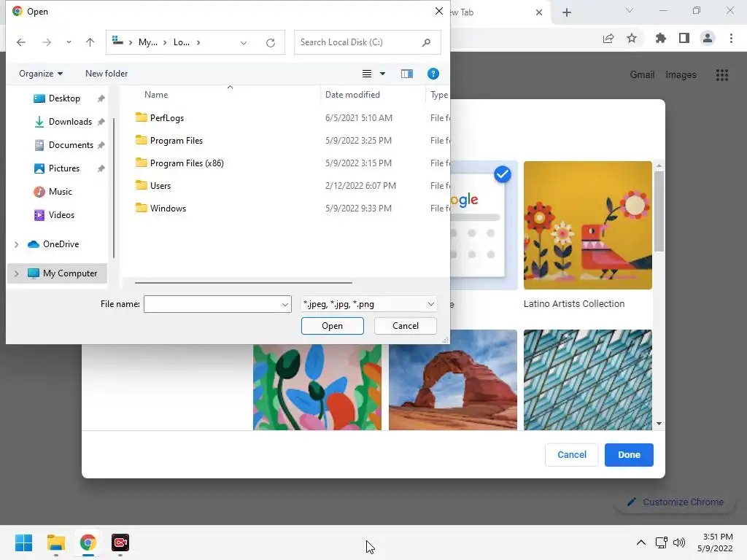747x560 pixels.
Task: Click My Computer breadcrumb in address bar
Action: tap(147, 42)
